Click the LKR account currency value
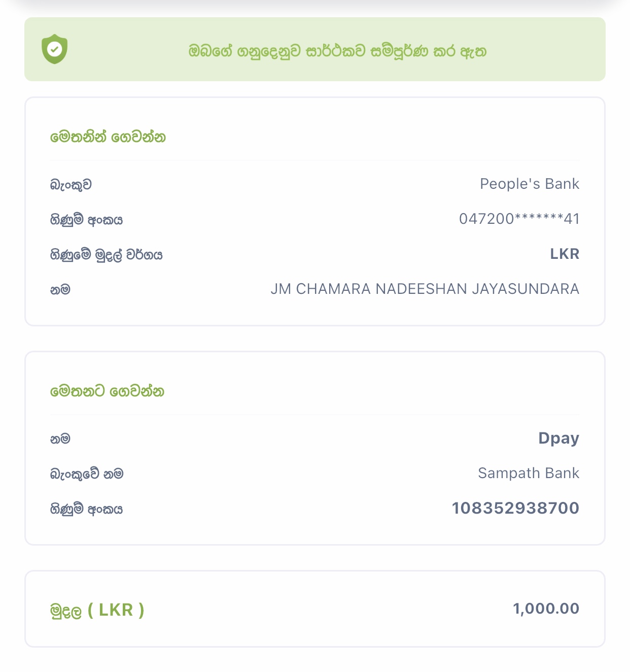Viewport: 630px width, 672px height. 565,254
